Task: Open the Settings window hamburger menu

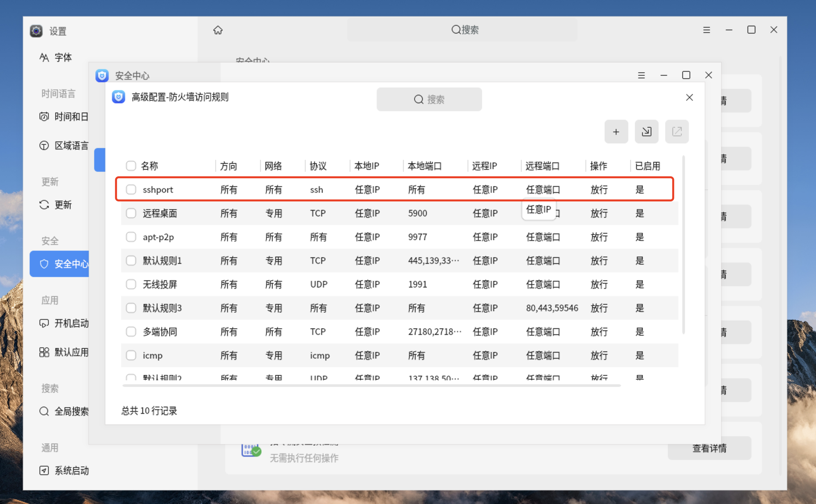Action: 706,30
